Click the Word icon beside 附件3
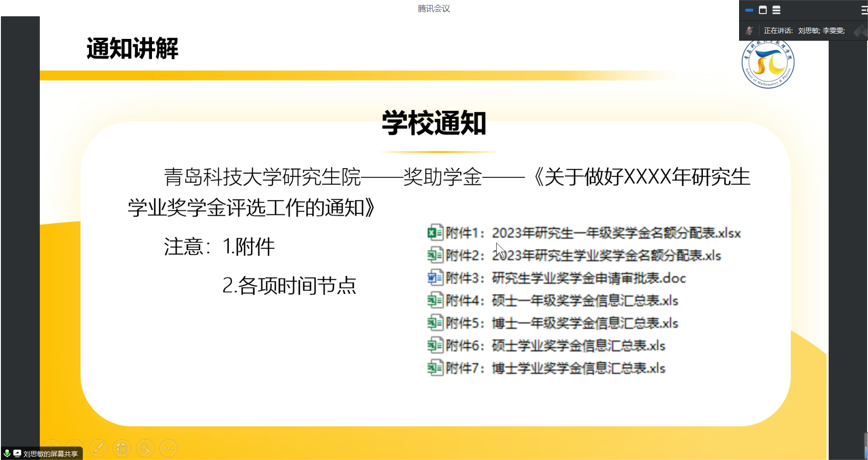Screen dimensions: 868x460 pos(435,278)
